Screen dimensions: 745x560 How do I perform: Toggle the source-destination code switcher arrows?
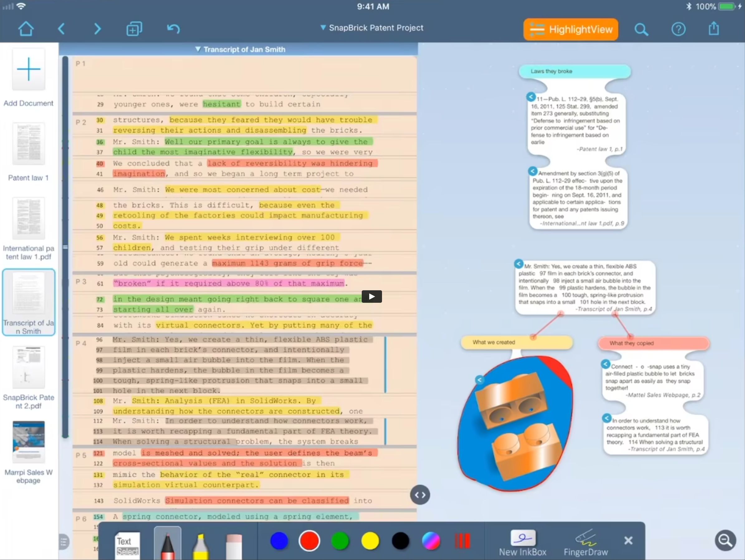pos(421,494)
